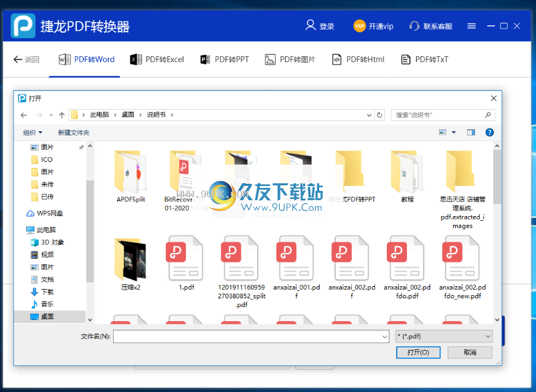Open the *.pdf file type dropdown
Viewport: 536px width, 392px height.
(x=444, y=336)
